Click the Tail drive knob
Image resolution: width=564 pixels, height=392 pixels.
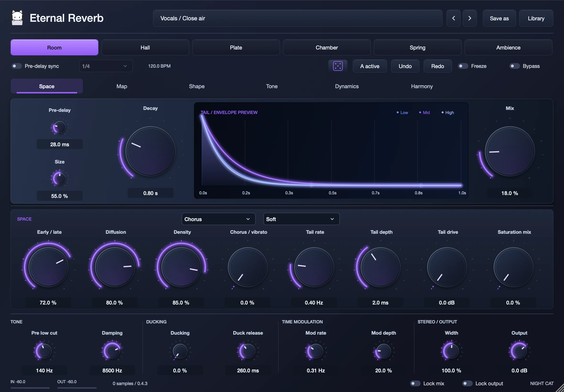[x=447, y=267]
